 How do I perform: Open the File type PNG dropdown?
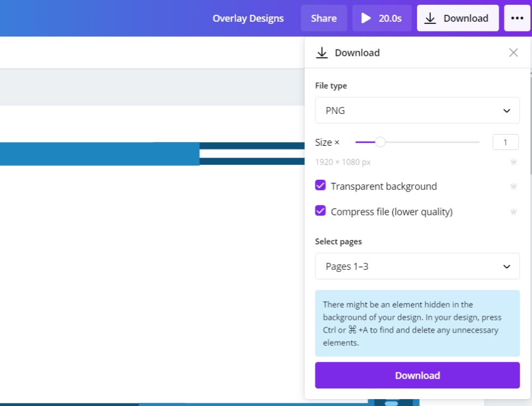[417, 110]
